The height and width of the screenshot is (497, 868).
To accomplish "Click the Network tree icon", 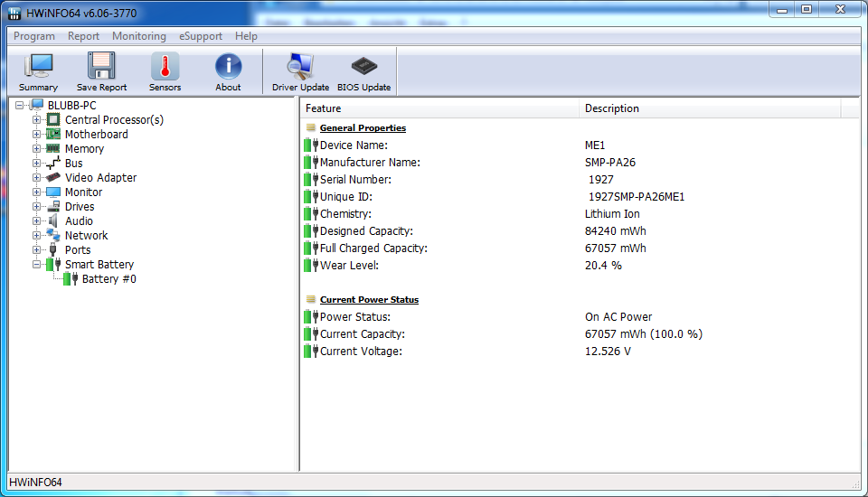I will tap(53, 235).
